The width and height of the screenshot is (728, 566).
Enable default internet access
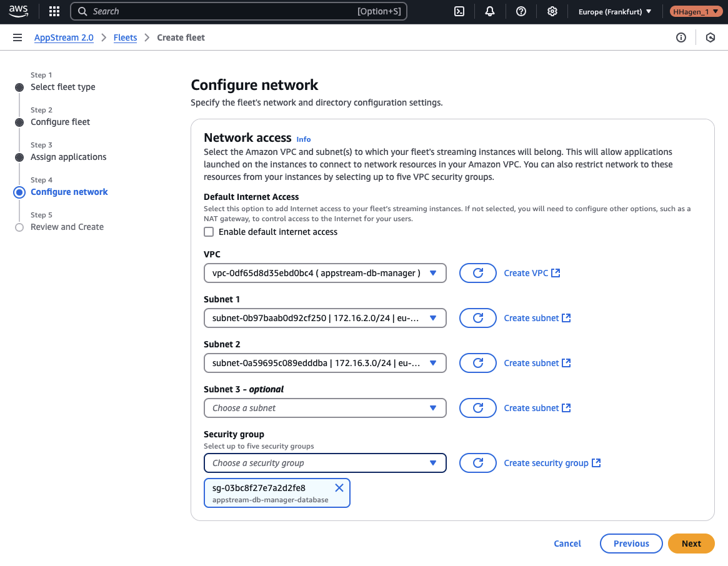[x=209, y=232]
